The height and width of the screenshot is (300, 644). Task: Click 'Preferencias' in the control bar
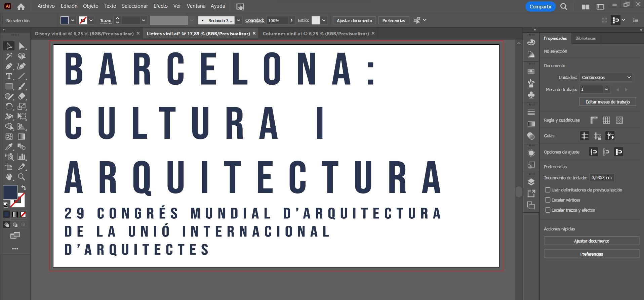pyautogui.click(x=394, y=20)
